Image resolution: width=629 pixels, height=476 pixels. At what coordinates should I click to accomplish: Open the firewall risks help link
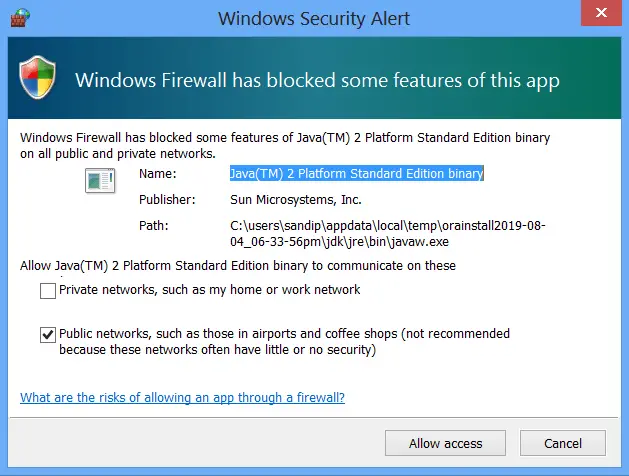[182, 397]
